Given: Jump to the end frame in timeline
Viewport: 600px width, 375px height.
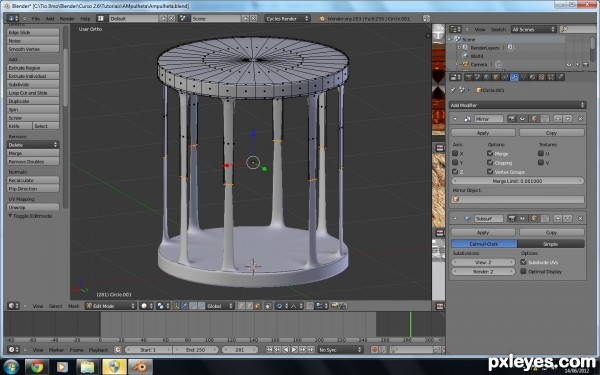Looking at the screenshot, I should [x=311, y=350].
